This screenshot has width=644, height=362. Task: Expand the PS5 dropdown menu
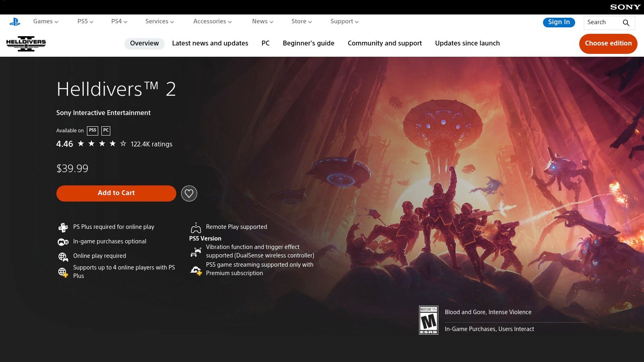click(85, 21)
